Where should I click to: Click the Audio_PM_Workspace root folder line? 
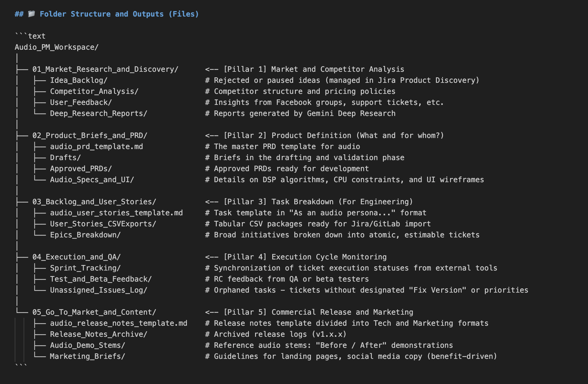(56, 47)
